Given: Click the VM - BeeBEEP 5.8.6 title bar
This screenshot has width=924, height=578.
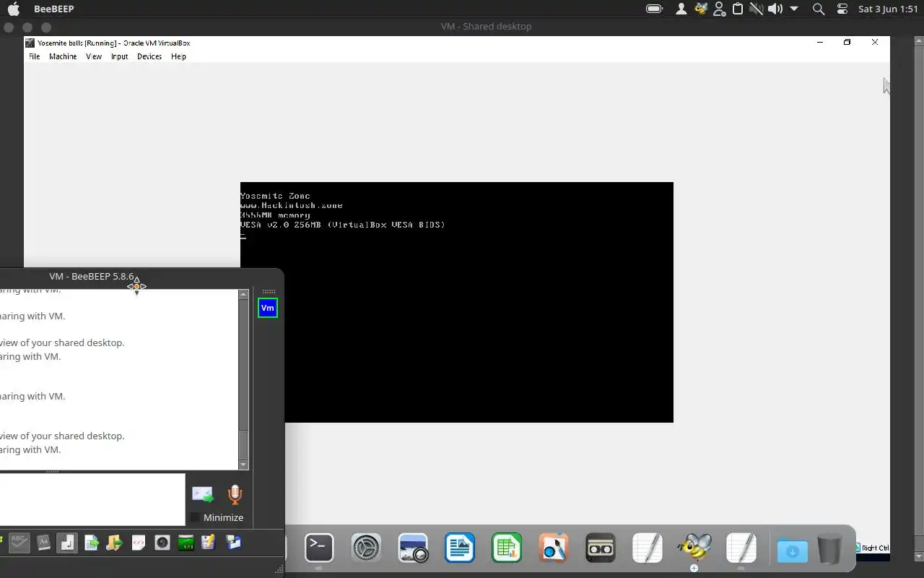Looking at the screenshot, I should (x=92, y=276).
